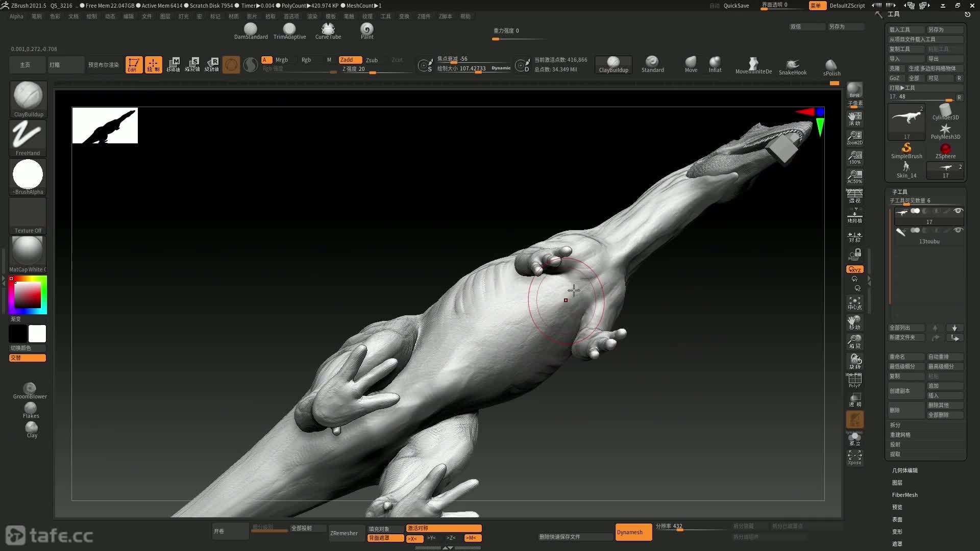This screenshot has height=551, width=980.
Task: Expand the 变形 (Deformation) section
Action: click(897, 532)
